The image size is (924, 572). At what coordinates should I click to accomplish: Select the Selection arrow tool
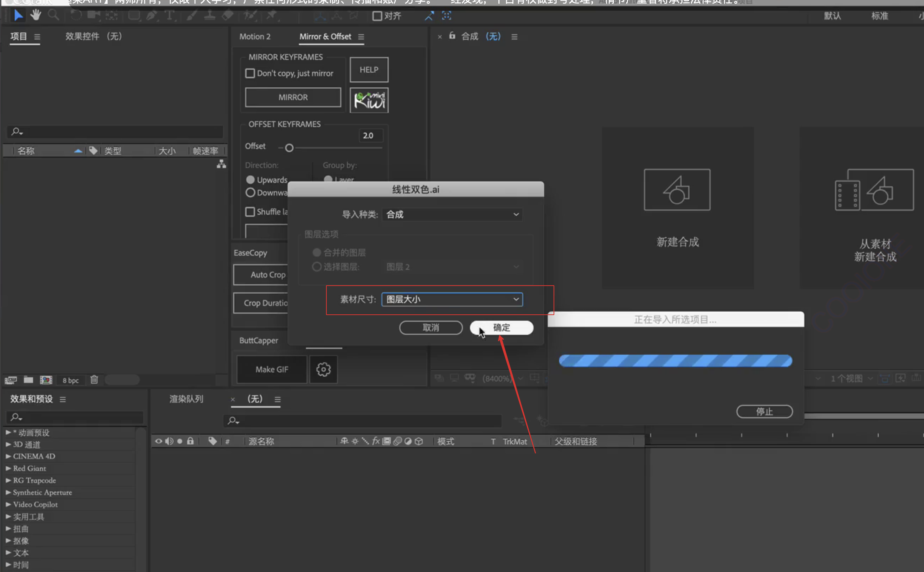click(x=18, y=16)
